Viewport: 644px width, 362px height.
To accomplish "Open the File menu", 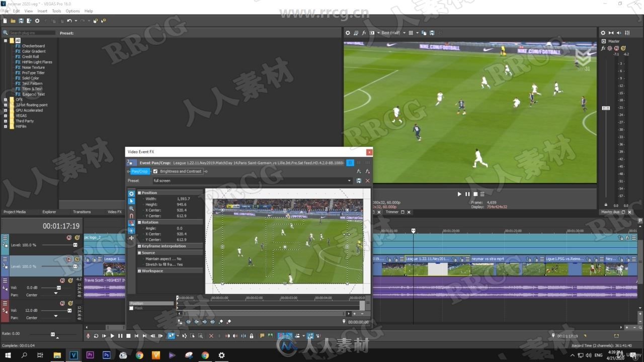I will point(6,11).
